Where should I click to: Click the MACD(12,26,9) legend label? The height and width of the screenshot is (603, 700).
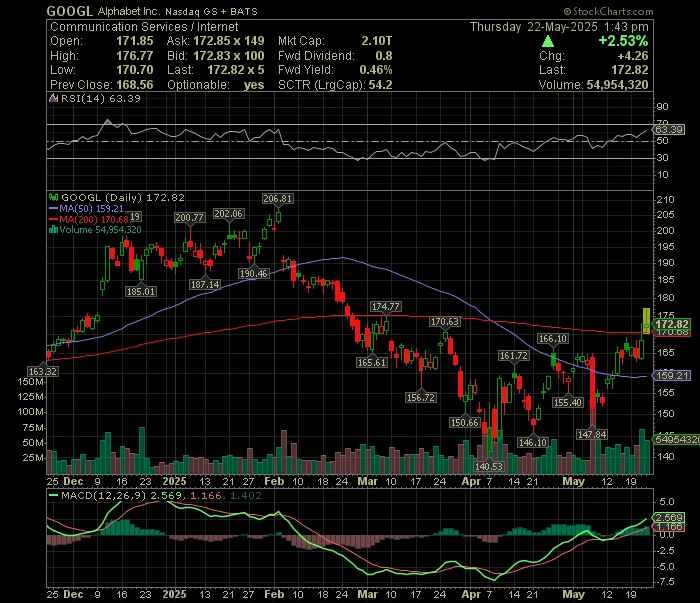[103, 495]
